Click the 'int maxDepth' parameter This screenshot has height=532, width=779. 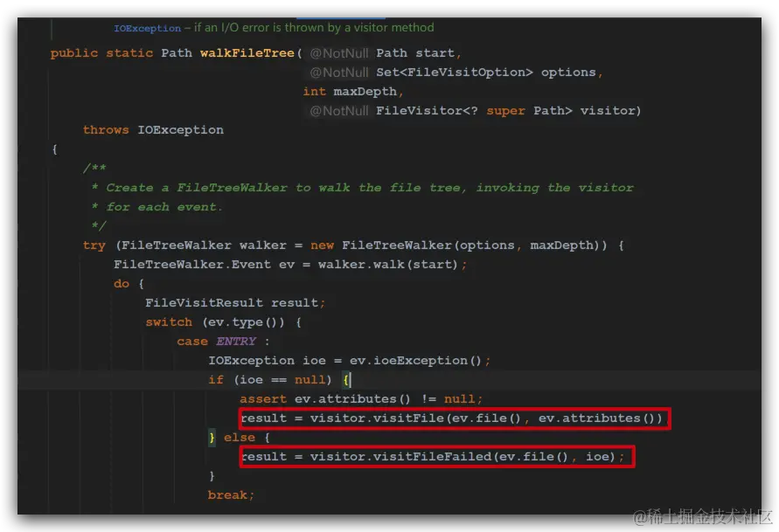pos(352,92)
